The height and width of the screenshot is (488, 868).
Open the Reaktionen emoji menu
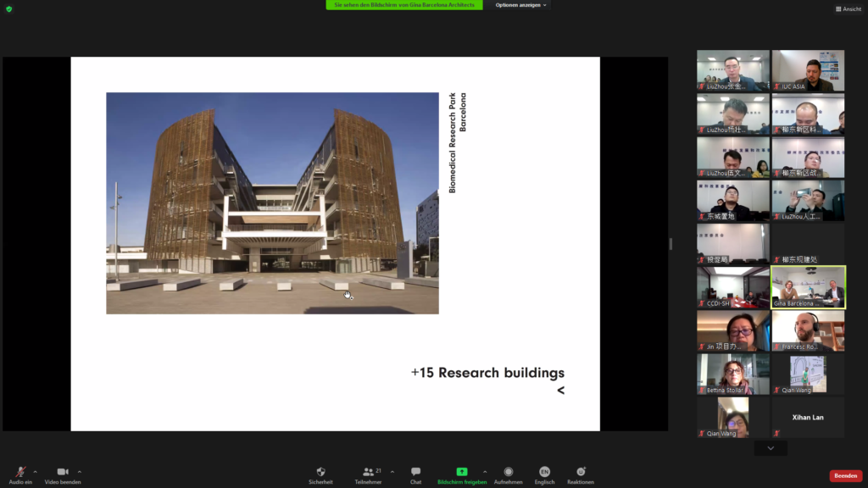click(581, 474)
